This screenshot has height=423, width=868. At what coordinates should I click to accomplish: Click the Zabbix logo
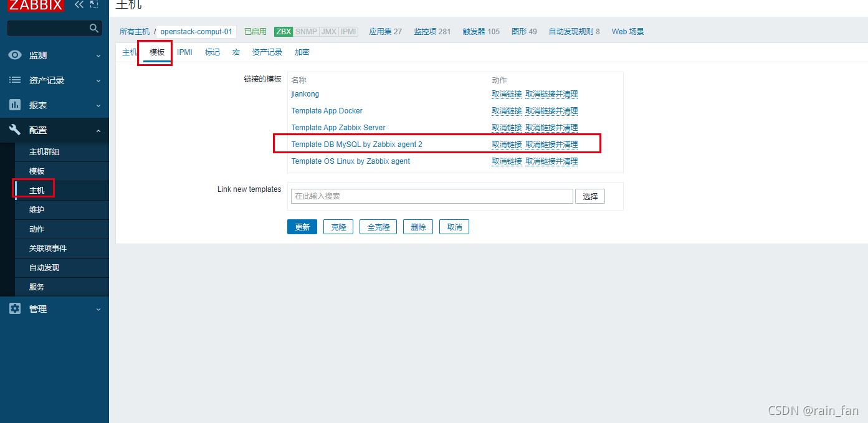[36, 5]
